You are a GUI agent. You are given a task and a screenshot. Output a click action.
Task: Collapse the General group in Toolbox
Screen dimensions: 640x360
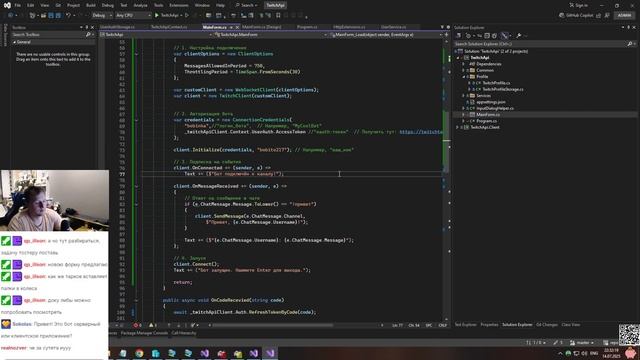15,42
